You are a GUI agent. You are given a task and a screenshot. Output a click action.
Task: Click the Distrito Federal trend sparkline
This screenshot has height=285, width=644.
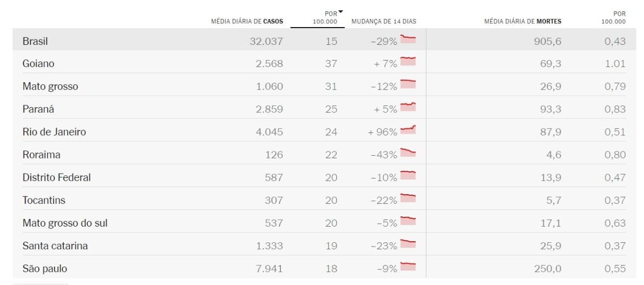point(408,176)
